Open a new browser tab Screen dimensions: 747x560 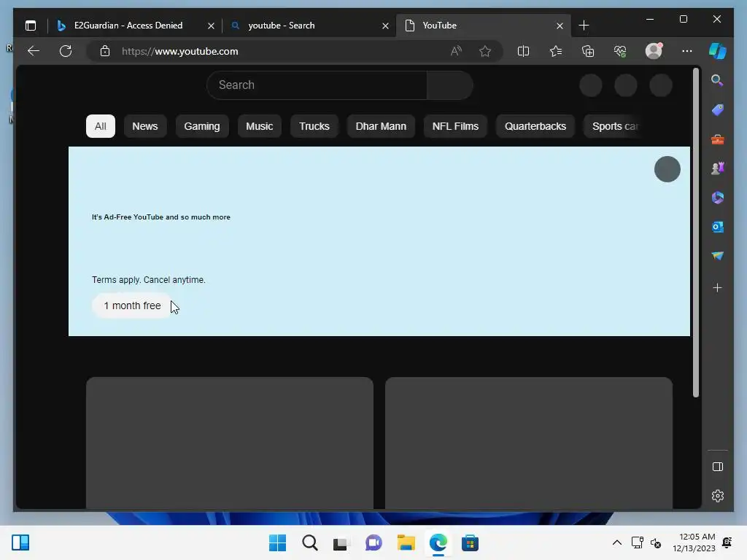coord(584,26)
